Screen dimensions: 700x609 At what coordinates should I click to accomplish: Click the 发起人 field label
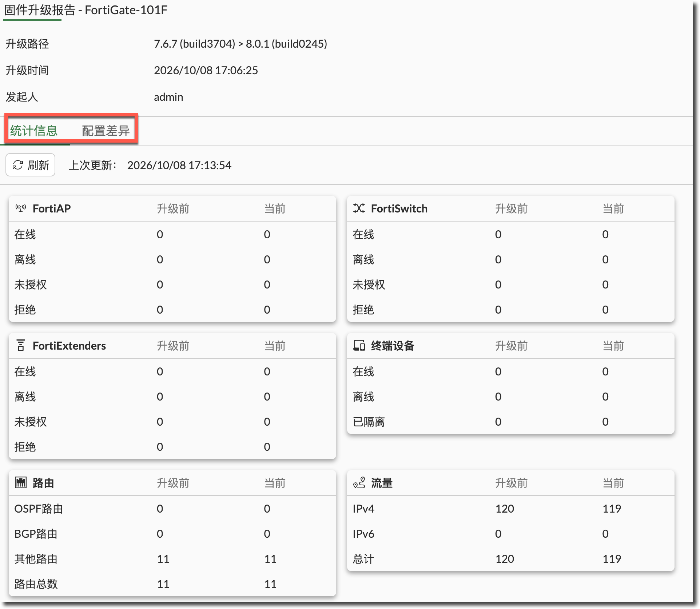tap(22, 97)
